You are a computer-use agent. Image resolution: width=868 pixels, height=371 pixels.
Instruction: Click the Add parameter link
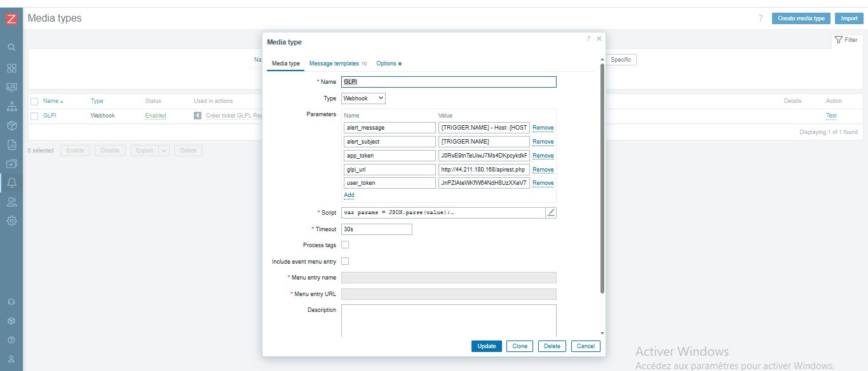(349, 195)
